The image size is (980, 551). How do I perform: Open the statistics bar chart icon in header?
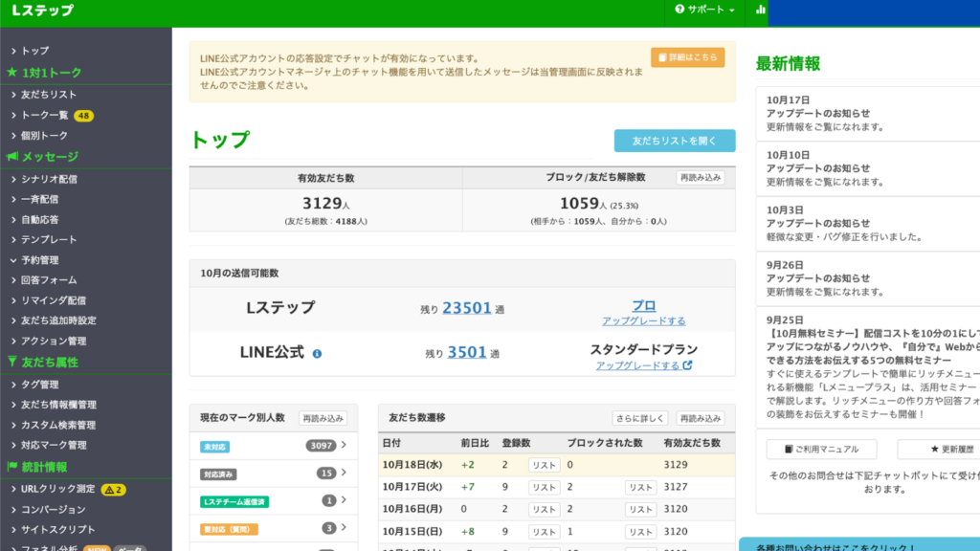pos(760,10)
